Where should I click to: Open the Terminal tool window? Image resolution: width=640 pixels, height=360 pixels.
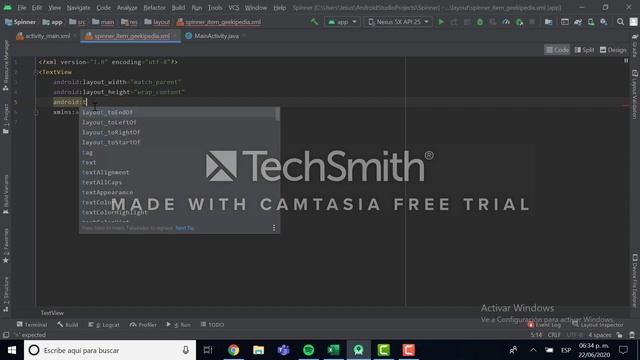click(32, 324)
